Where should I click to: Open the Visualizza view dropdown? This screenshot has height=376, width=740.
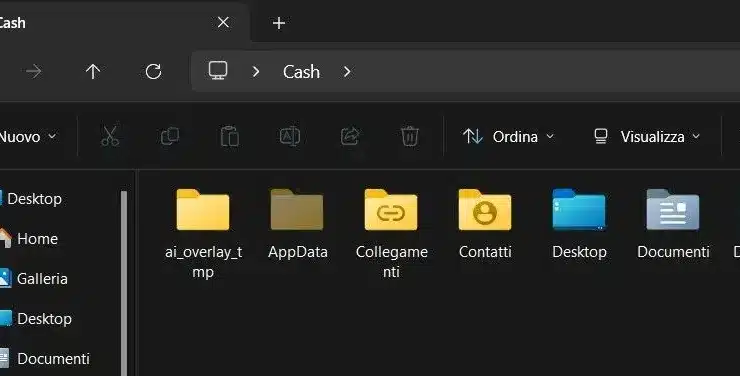[647, 137]
